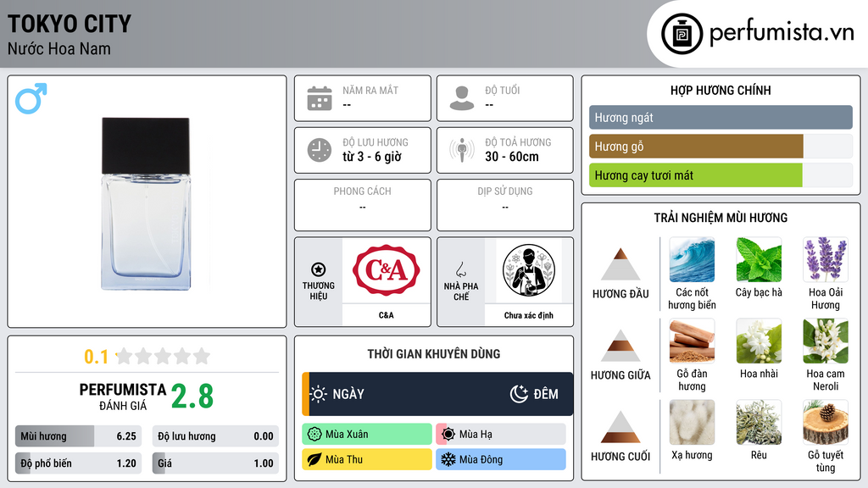Viewport: 868px width, 488px height.
Task: Click the Cây bạc hà note thumbnail
Action: [x=759, y=260]
